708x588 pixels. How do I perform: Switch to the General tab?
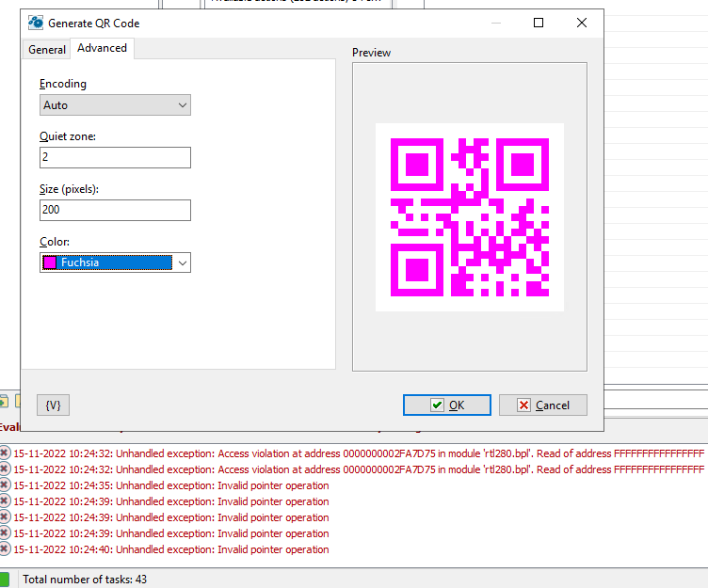pos(47,50)
